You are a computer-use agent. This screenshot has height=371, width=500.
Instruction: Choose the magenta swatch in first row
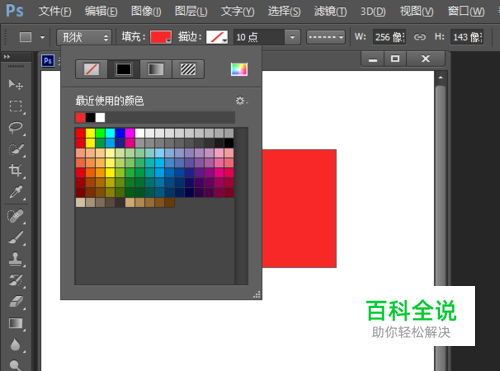(130, 133)
